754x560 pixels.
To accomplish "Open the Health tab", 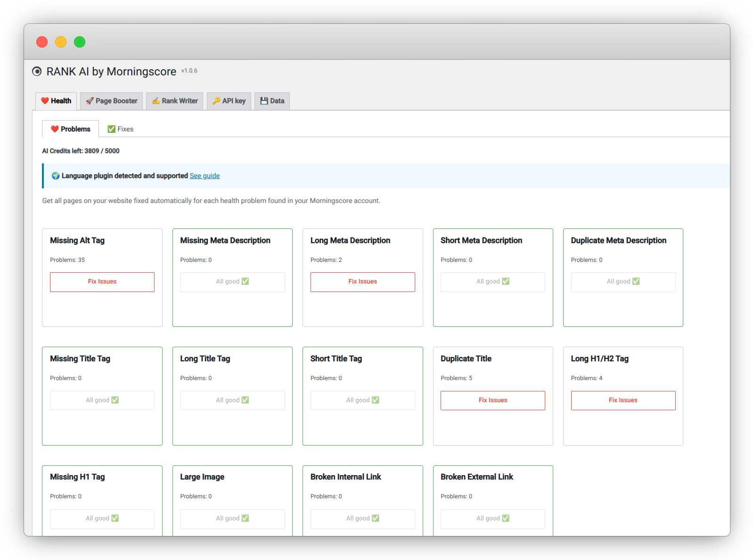I will [x=56, y=101].
